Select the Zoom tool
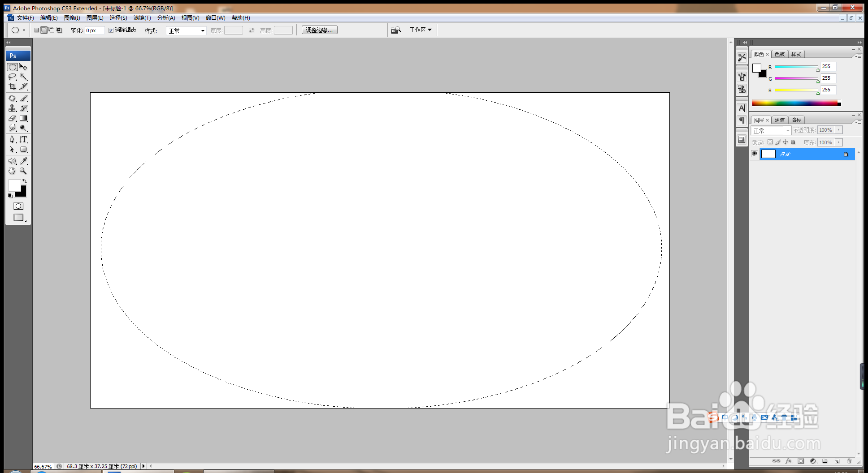Viewport: 868px width, 473px height. 24,171
